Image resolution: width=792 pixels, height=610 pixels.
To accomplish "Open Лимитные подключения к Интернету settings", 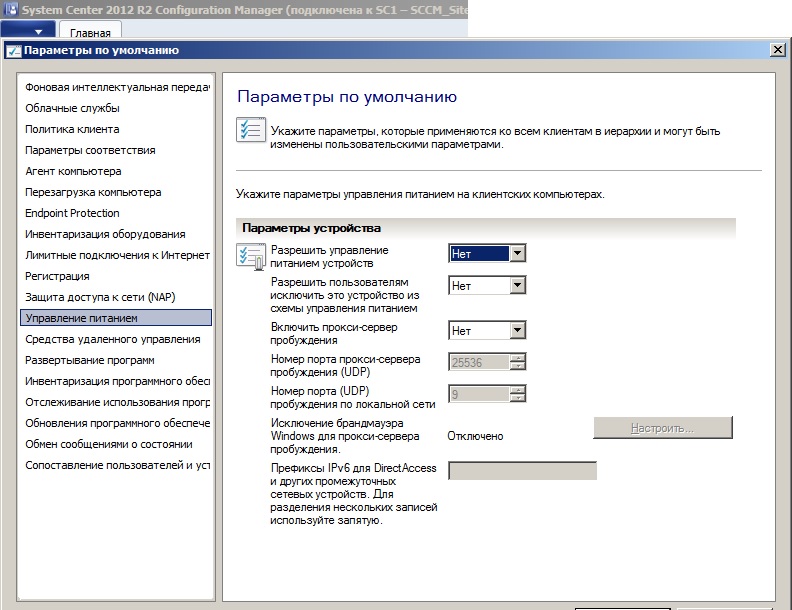I will [x=117, y=255].
